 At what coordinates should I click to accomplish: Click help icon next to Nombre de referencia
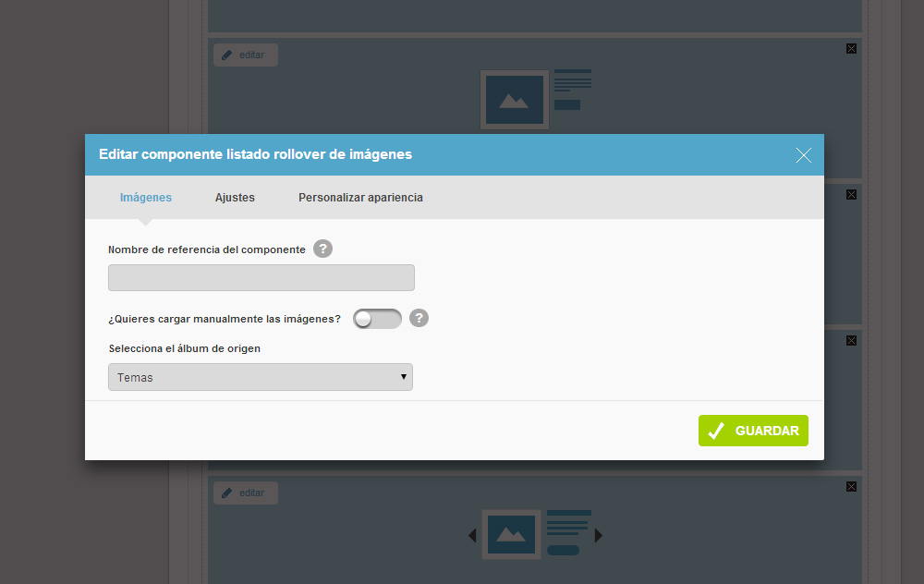[322, 249]
